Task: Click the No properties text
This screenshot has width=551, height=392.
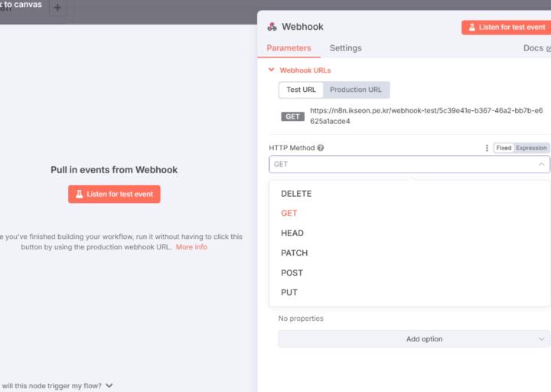Action: tap(301, 318)
